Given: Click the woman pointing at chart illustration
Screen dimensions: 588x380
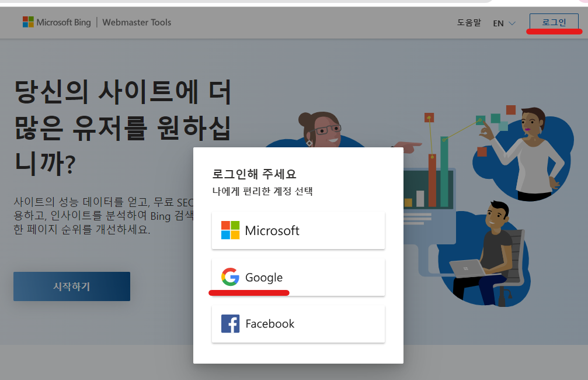Looking at the screenshot, I should click(x=525, y=153).
